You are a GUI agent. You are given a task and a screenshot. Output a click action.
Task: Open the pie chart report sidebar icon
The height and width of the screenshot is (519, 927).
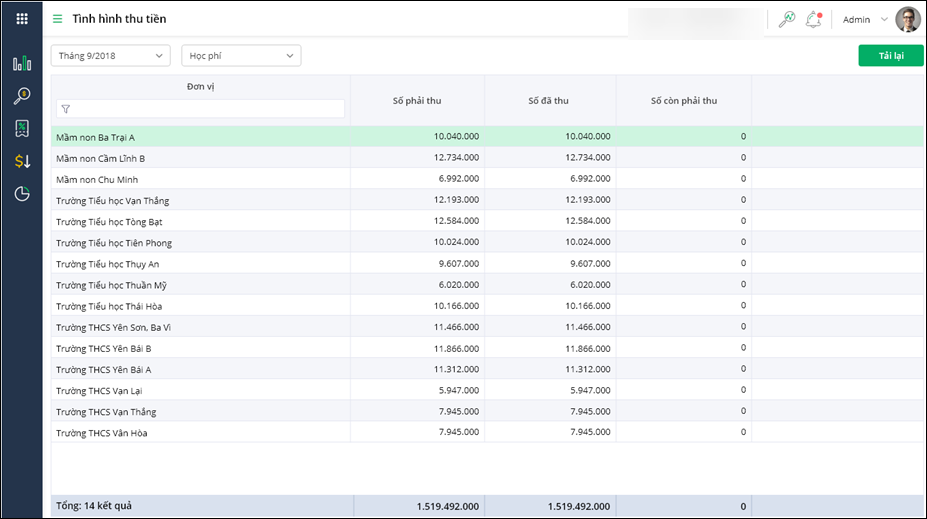pyautogui.click(x=22, y=194)
